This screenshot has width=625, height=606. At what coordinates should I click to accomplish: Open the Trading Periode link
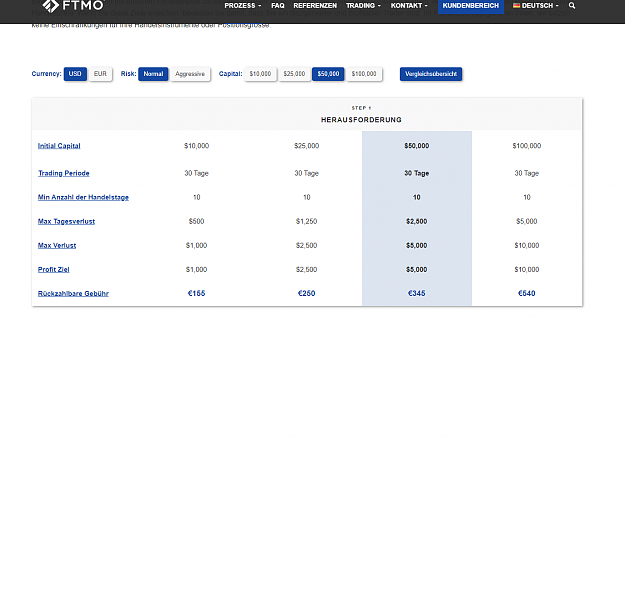pos(64,173)
